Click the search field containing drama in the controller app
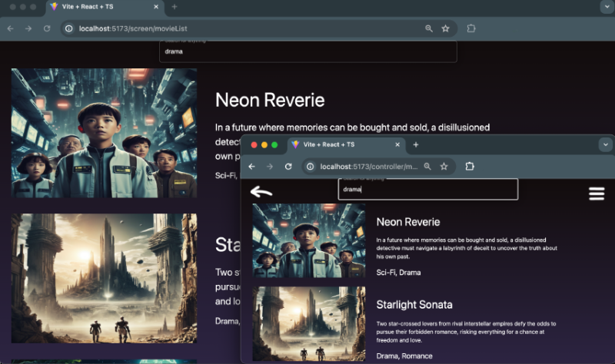This screenshot has height=364, width=615. click(427, 189)
